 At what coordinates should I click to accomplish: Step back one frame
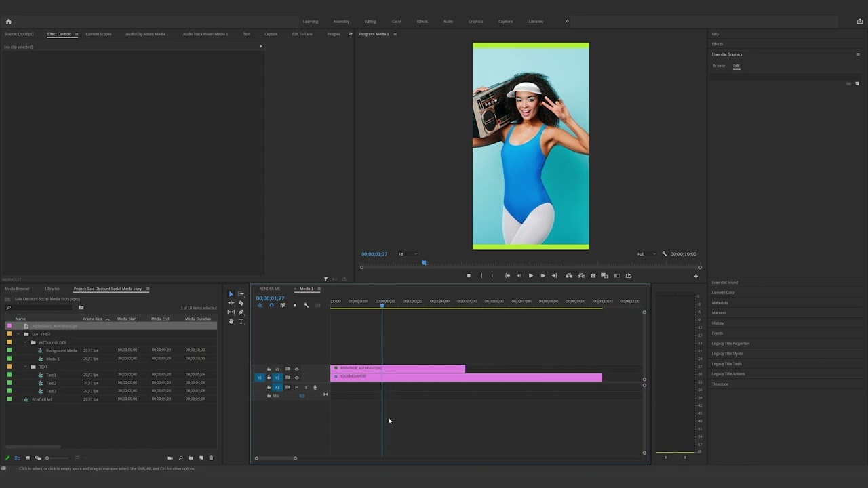coord(519,276)
